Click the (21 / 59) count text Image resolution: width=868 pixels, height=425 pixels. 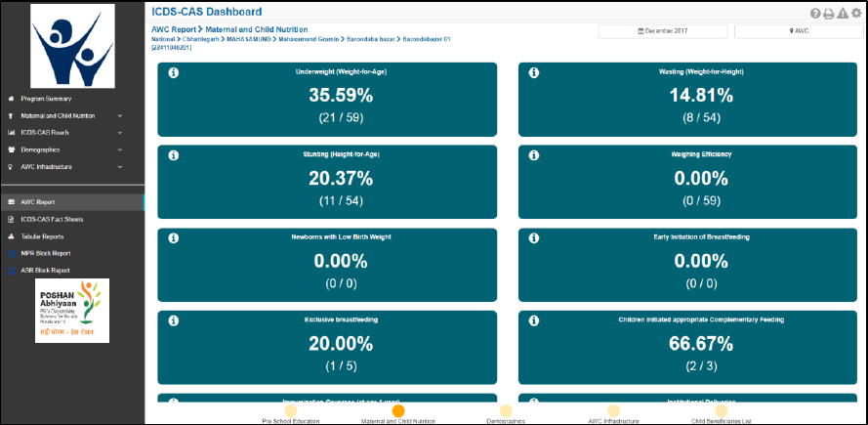pyautogui.click(x=341, y=118)
